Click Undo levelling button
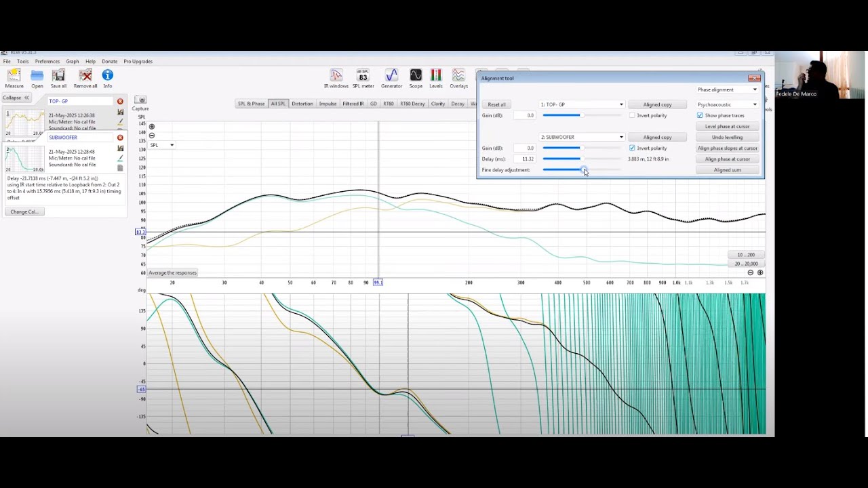 click(727, 138)
